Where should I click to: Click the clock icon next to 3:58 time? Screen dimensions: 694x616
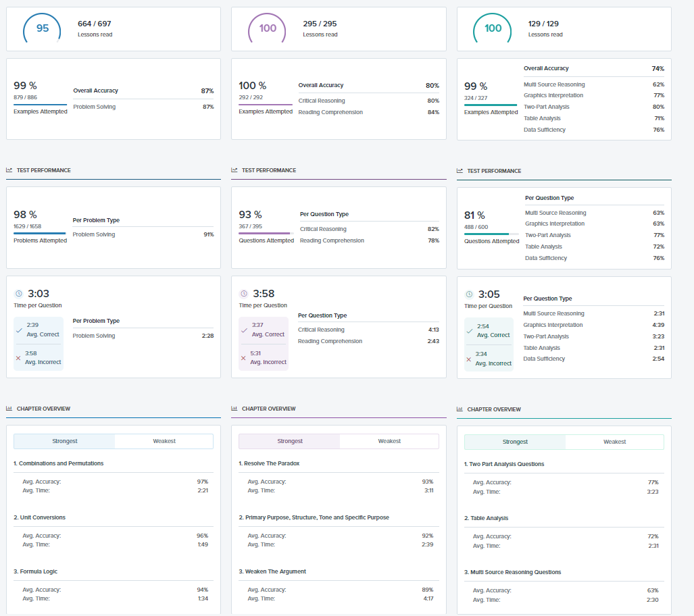244,294
